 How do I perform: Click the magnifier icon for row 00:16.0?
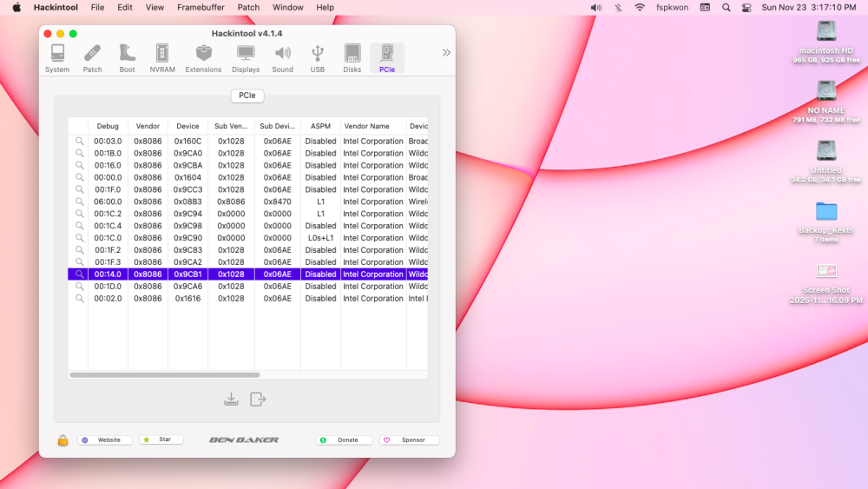(80, 166)
